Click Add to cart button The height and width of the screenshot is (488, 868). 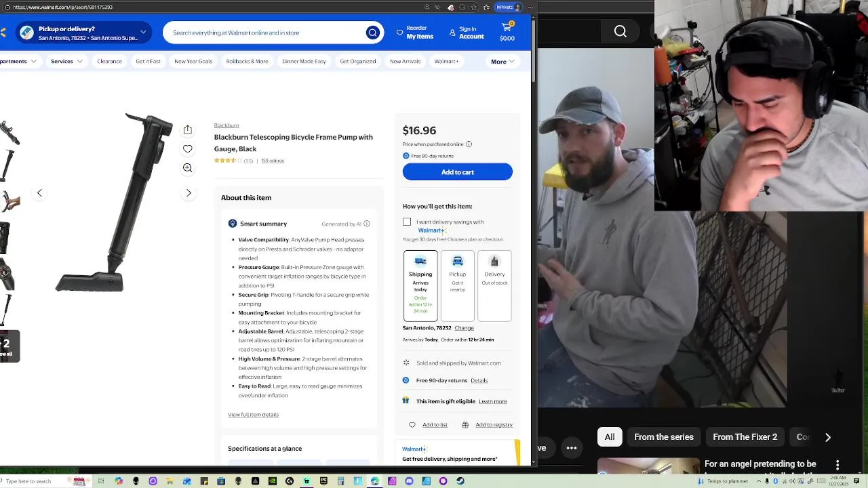(x=458, y=172)
